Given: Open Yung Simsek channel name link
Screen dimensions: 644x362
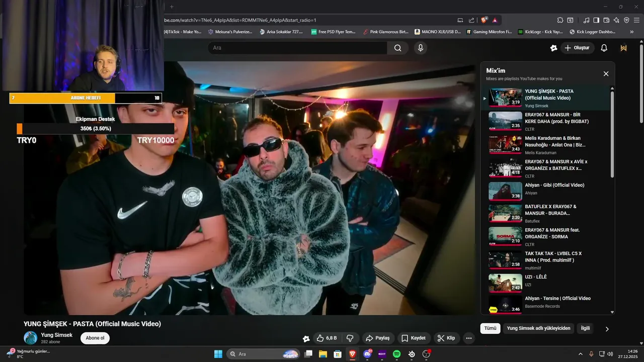Looking at the screenshot, I should click(x=56, y=335).
